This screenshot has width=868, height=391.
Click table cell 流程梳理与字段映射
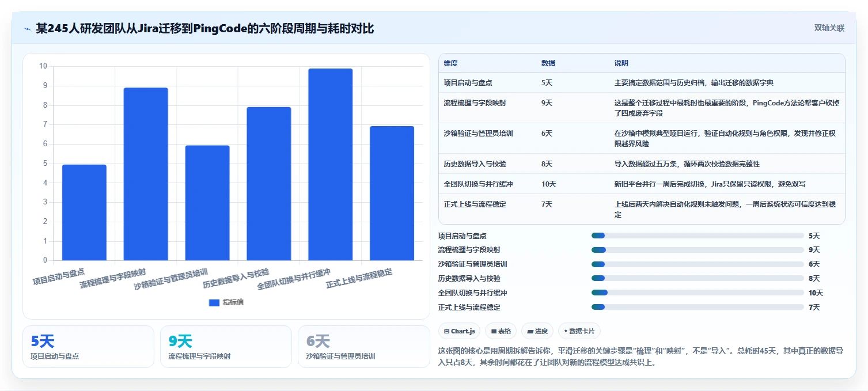point(475,103)
